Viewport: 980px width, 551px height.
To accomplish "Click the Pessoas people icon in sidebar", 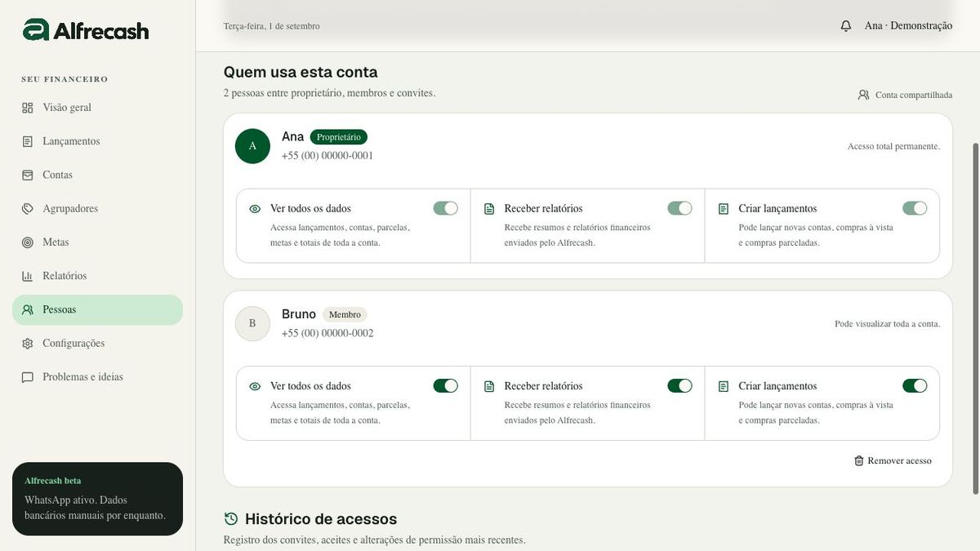I will [x=28, y=310].
